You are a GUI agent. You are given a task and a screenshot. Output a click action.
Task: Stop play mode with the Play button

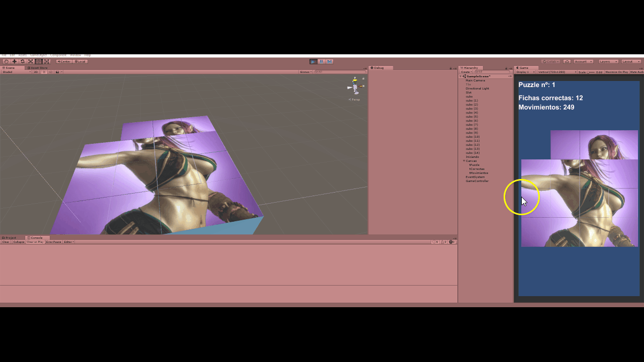click(313, 61)
